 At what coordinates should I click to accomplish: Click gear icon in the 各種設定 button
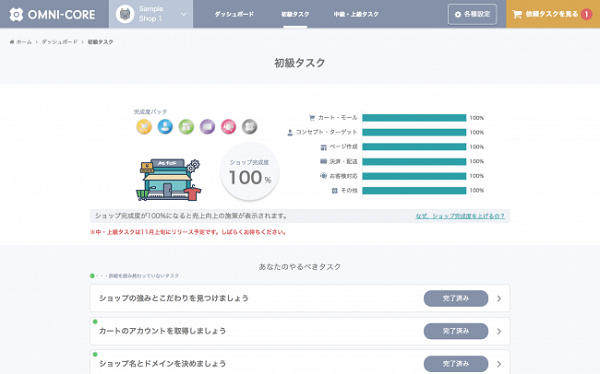pos(458,15)
